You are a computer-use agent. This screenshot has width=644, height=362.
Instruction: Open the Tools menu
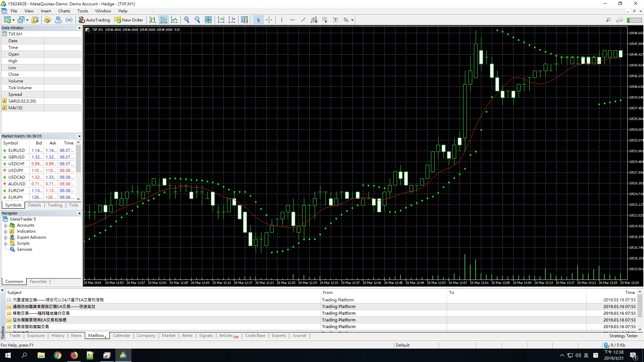pos(83,11)
